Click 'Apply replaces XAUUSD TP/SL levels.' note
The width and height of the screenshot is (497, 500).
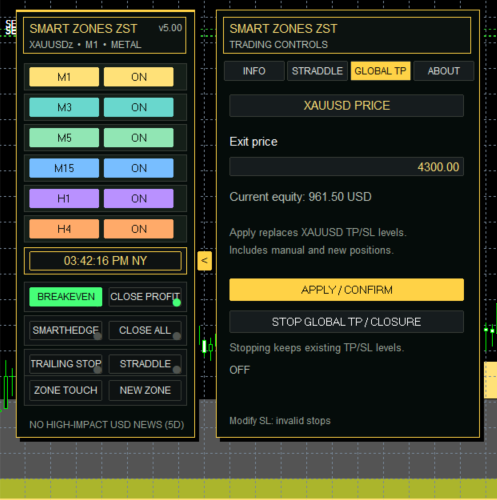click(318, 232)
